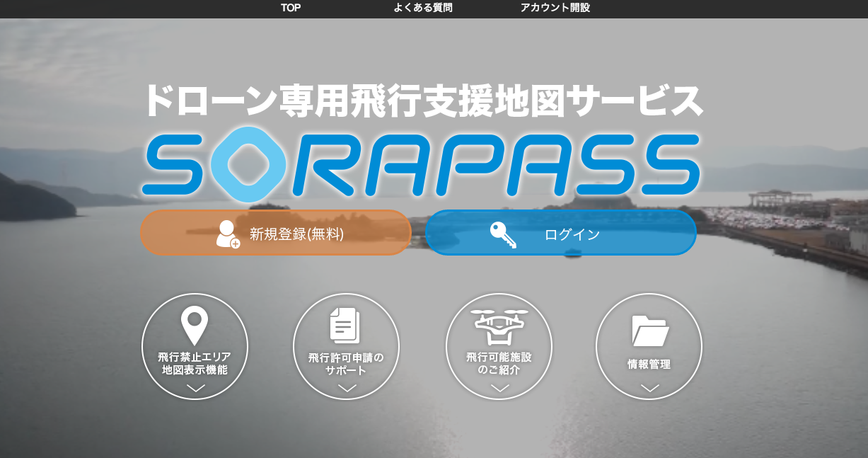Click the map pin icon for 飛行禁止エリア
This screenshot has height=458, width=868.
point(195,326)
